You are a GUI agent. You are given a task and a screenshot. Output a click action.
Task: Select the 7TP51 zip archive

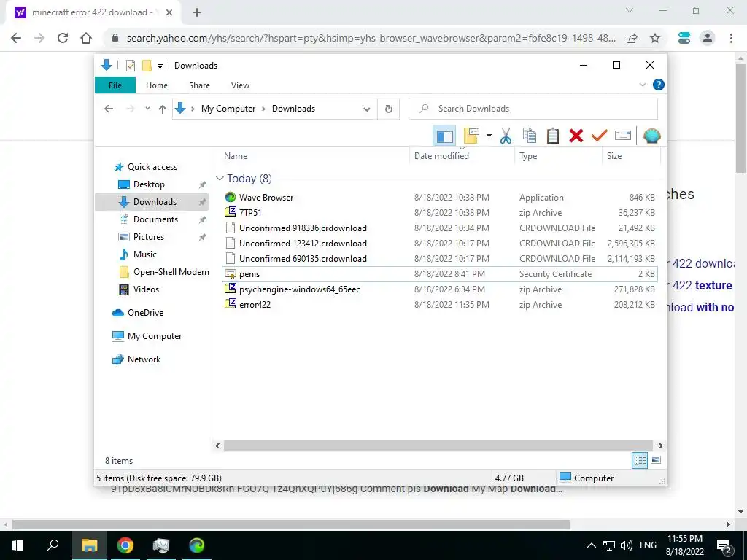(x=439, y=212)
